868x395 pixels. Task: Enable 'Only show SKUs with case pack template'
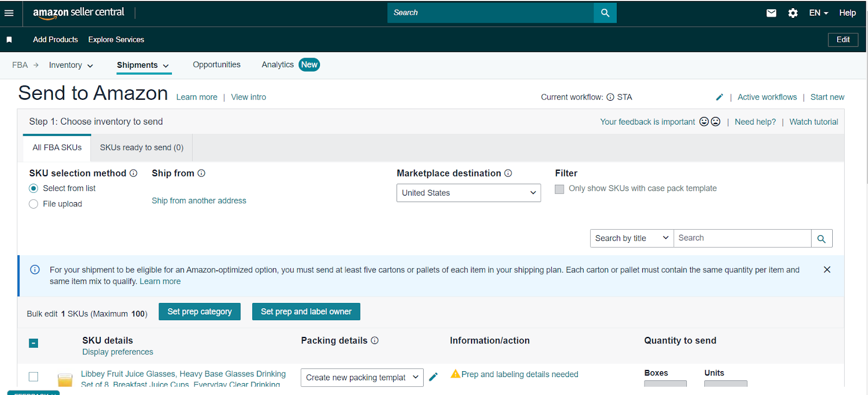(x=559, y=189)
